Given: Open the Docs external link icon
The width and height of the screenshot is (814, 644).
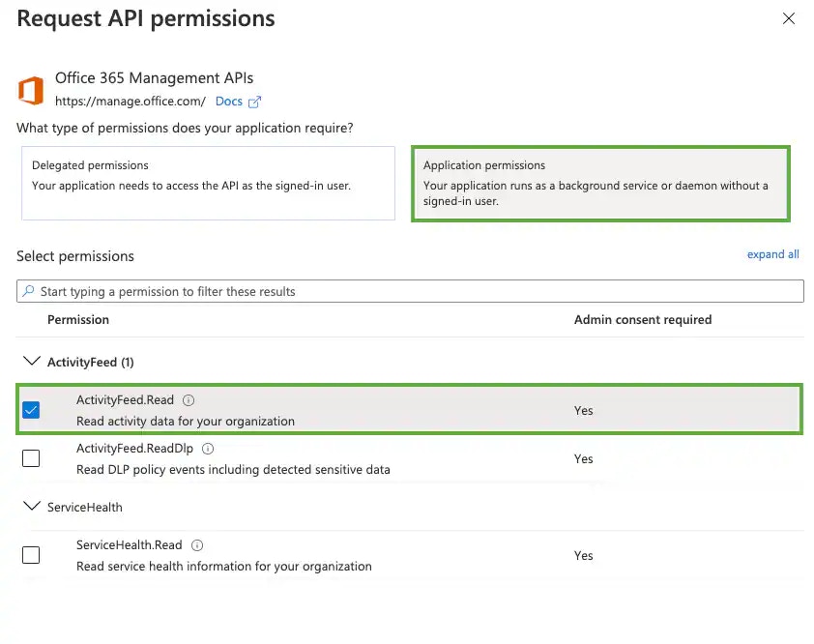Looking at the screenshot, I should (x=254, y=102).
